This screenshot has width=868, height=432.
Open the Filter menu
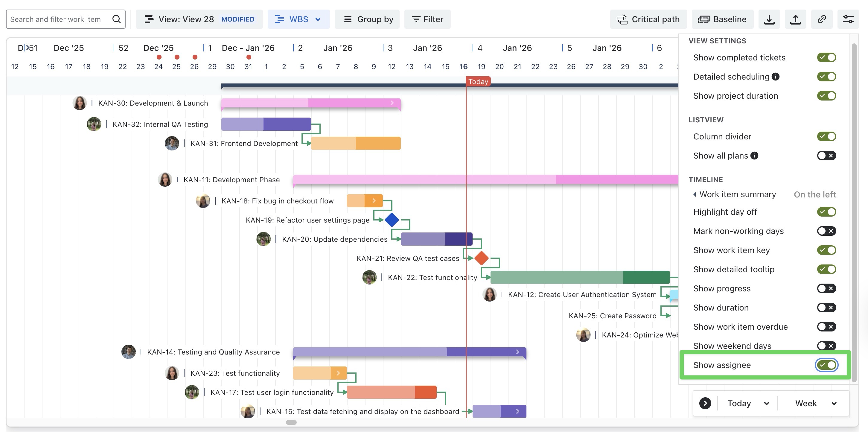point(427,19)
